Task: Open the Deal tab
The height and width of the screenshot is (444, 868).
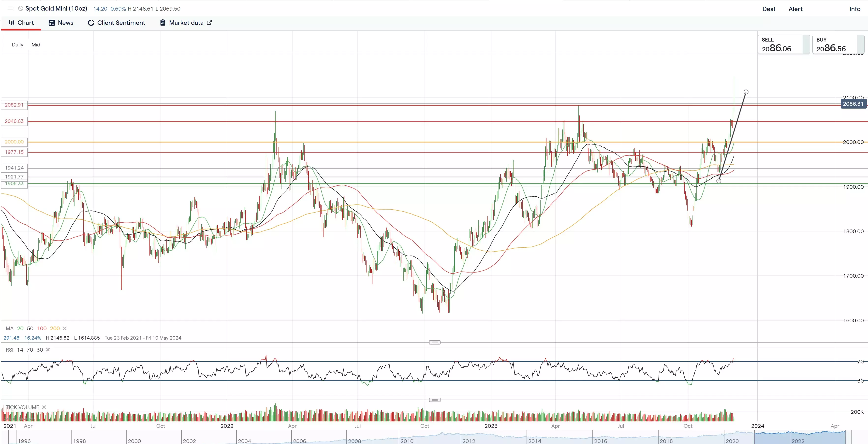Action: point(768,9)
